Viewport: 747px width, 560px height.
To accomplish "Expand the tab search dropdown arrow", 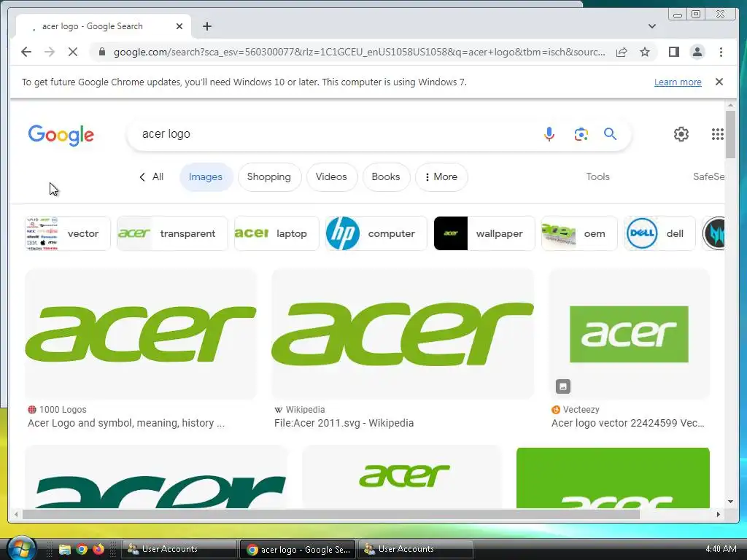I will (x=651, y=26).
